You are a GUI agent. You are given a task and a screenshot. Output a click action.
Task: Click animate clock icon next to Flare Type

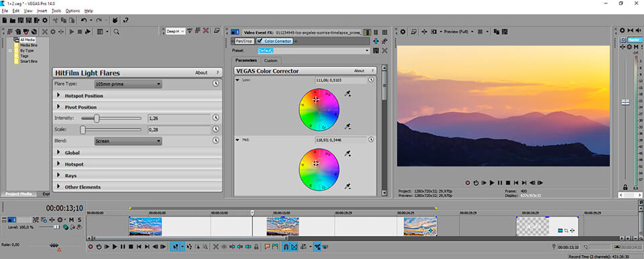pyautogui.click(x=215, y=84)
